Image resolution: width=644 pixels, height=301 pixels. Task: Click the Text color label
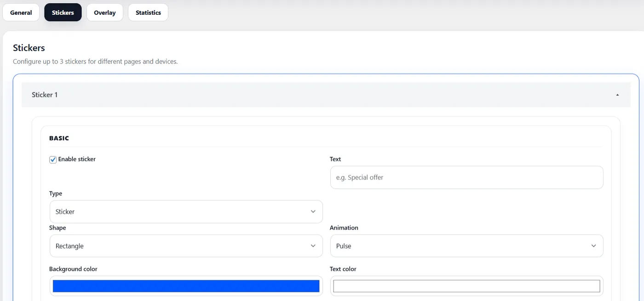click(343, 269)
